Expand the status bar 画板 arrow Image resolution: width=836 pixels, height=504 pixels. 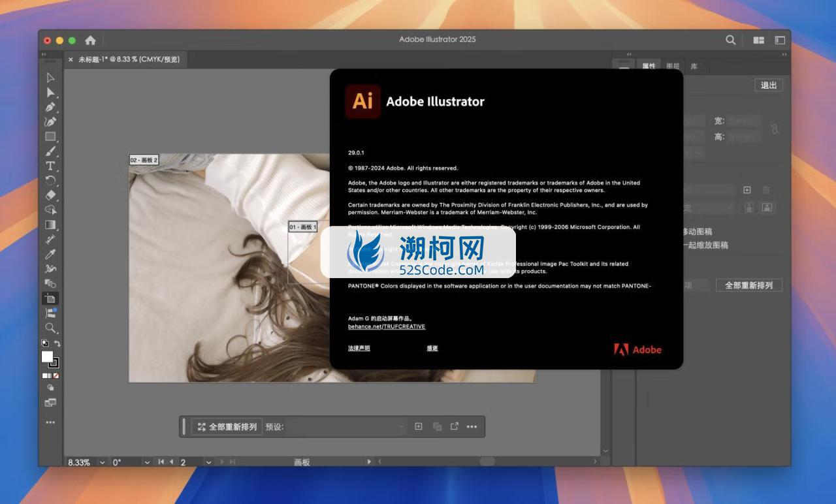369,462
